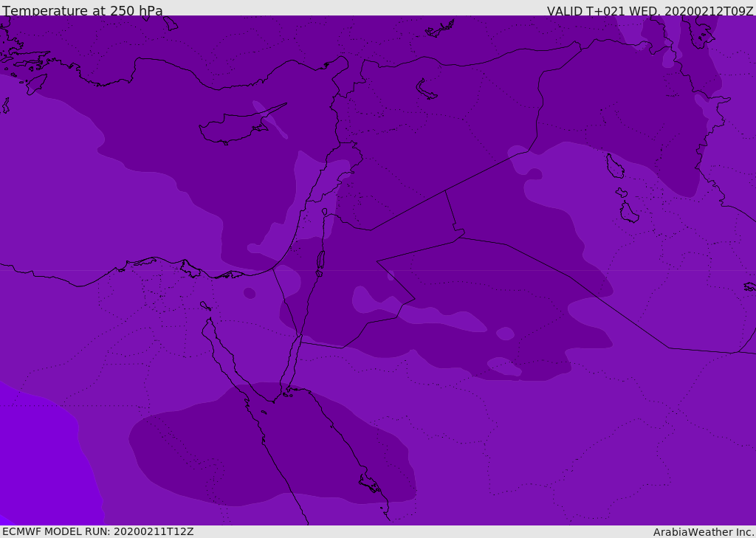Click the Dead Sea outline on the map

320,261
